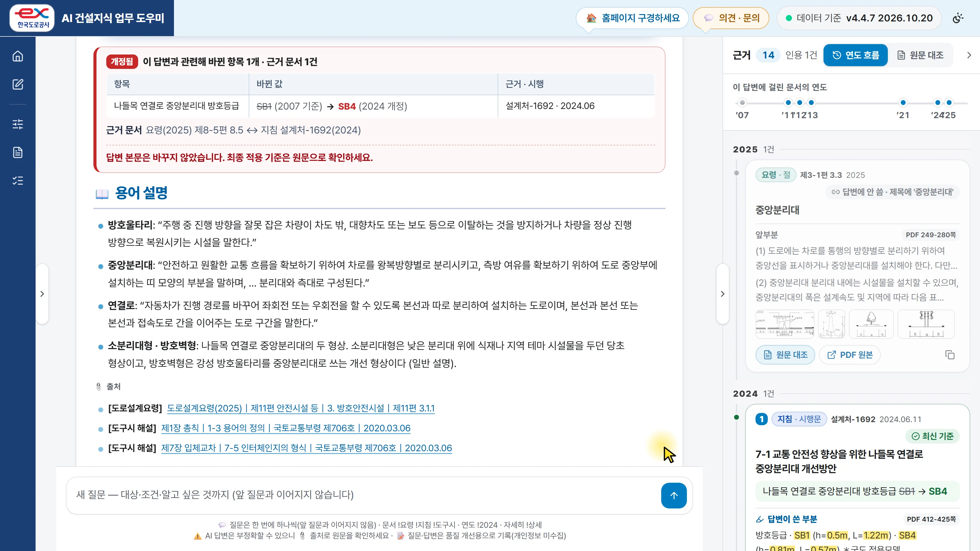Viewport: 980px width, 551px height.
Task: Click the 한국도로공사 ex logo
Action: [x=32, y=18]
